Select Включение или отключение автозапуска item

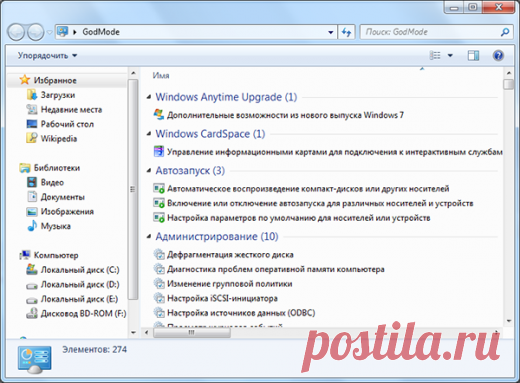[x=320, y=203]
